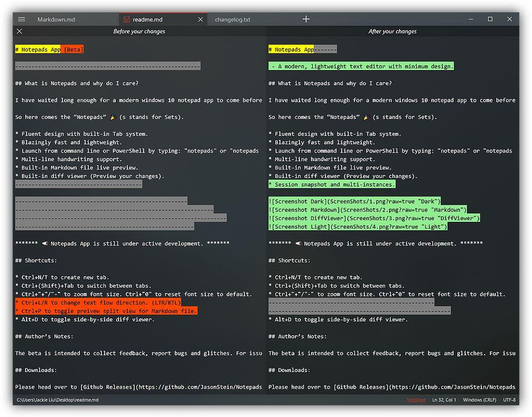Click the 'After your changes' header

(392, 32)
